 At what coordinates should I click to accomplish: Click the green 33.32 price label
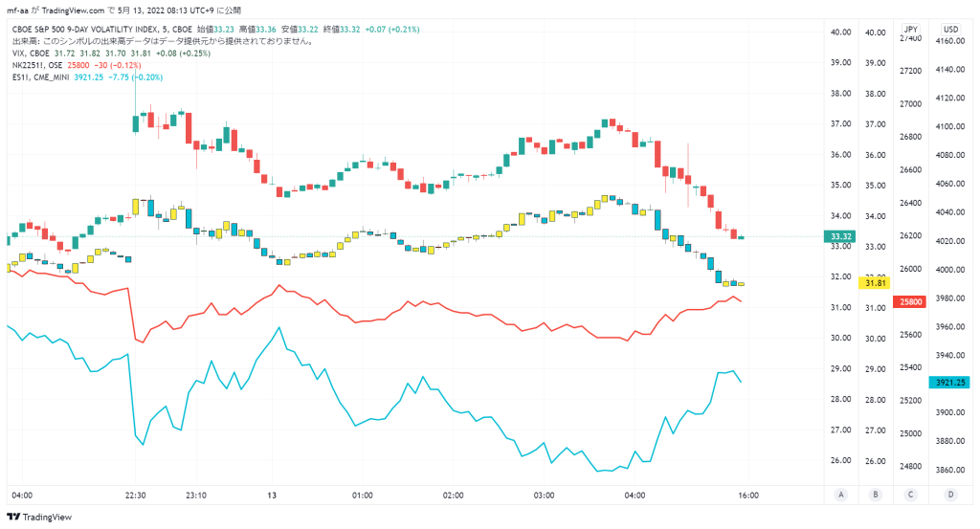(840, 236)
